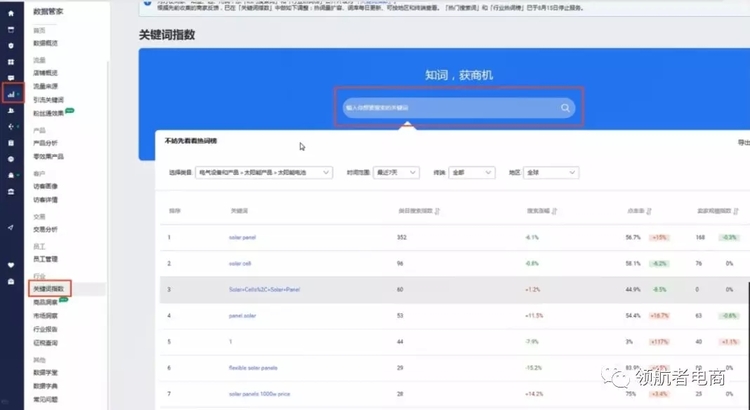Click the network share icon in sidebar
This screenshot has width=750, height=410.
(x=11, y=127)
